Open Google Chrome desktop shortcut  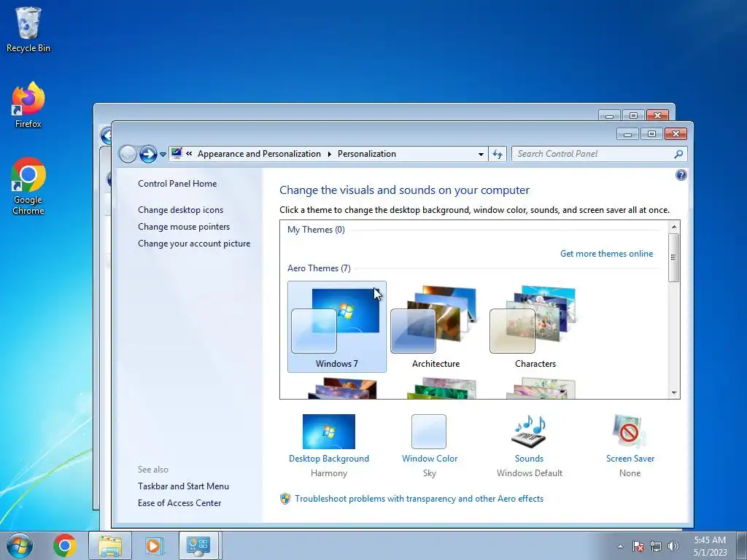[x=28, y=186]
